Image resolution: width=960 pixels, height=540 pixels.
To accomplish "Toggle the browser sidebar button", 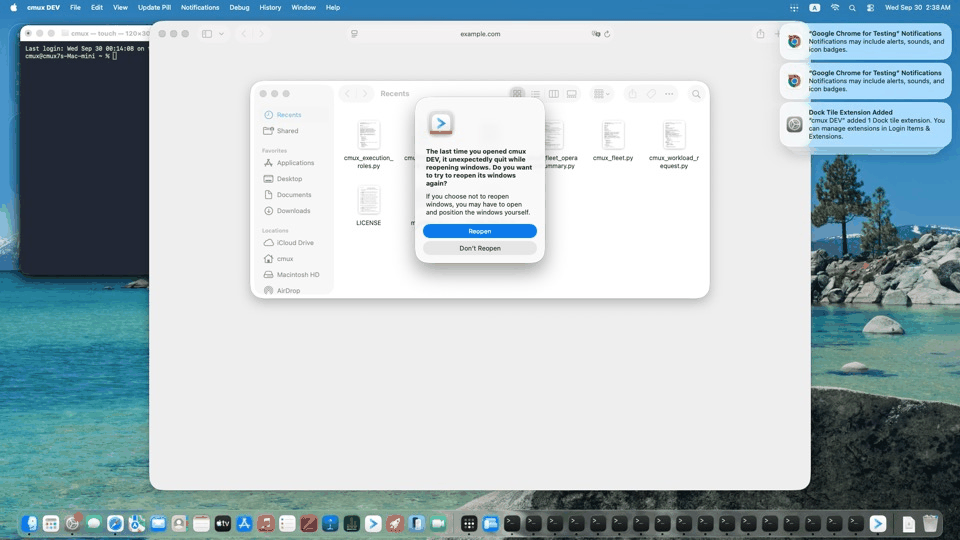I will pyautogui.click(x=207, y=34).
